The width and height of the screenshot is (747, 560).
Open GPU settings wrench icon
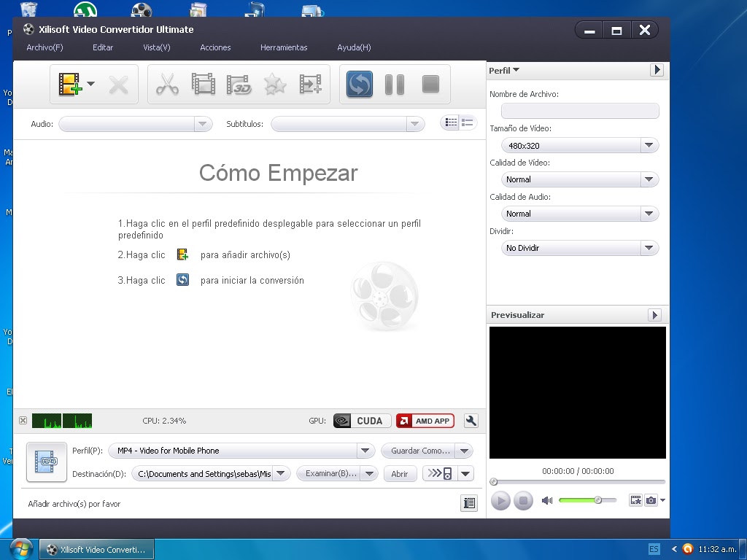(471, 421)
